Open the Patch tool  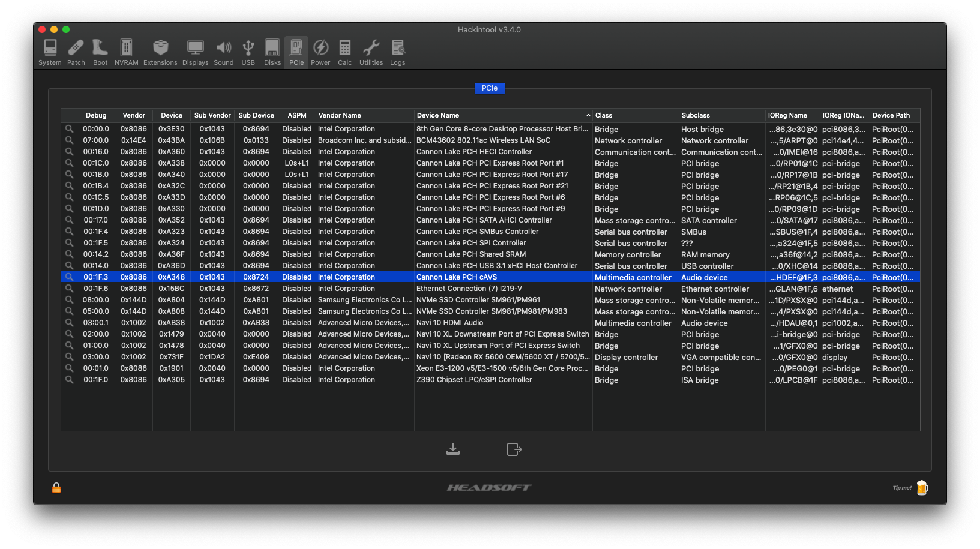click(76, 52)
